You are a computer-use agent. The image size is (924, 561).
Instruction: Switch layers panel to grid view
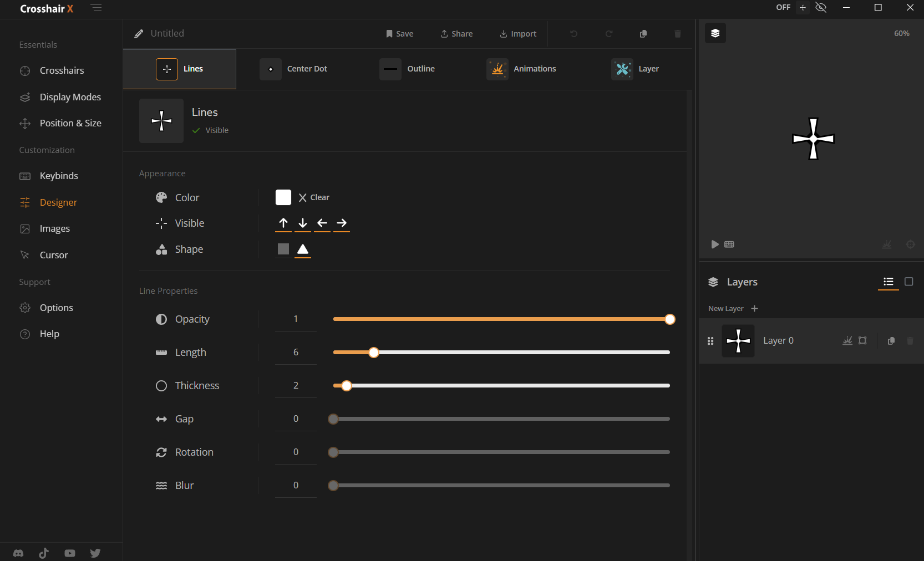(x=908, y=282)
